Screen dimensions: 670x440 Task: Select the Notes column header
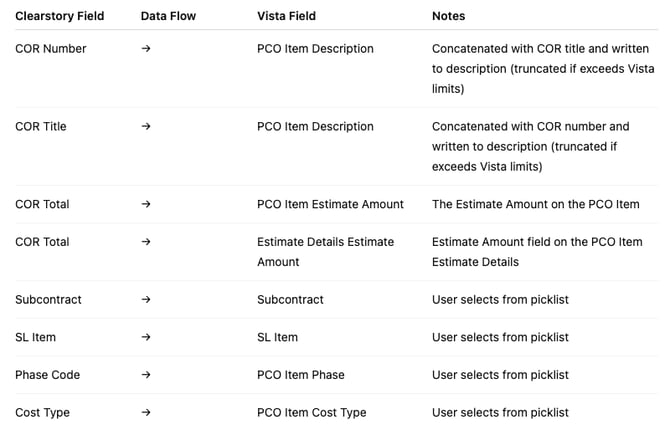pyautogui.click(x=448, y=16)
